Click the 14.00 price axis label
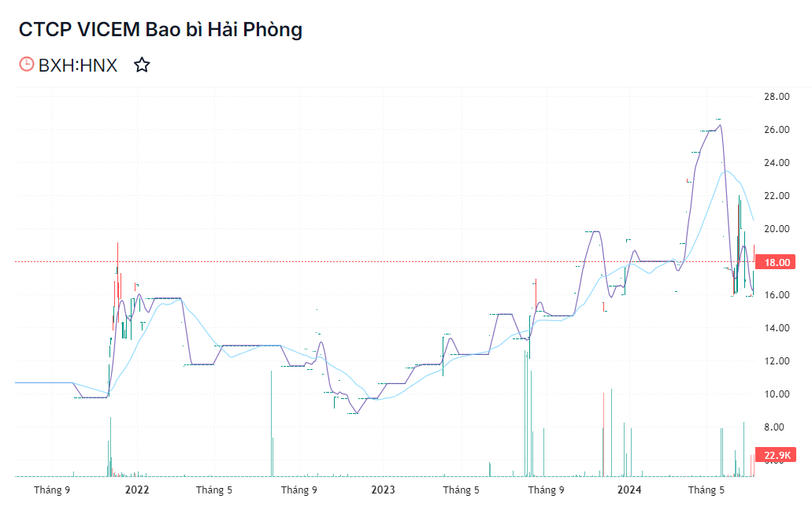Screen dimensions: 812x510 pos(777,328)
